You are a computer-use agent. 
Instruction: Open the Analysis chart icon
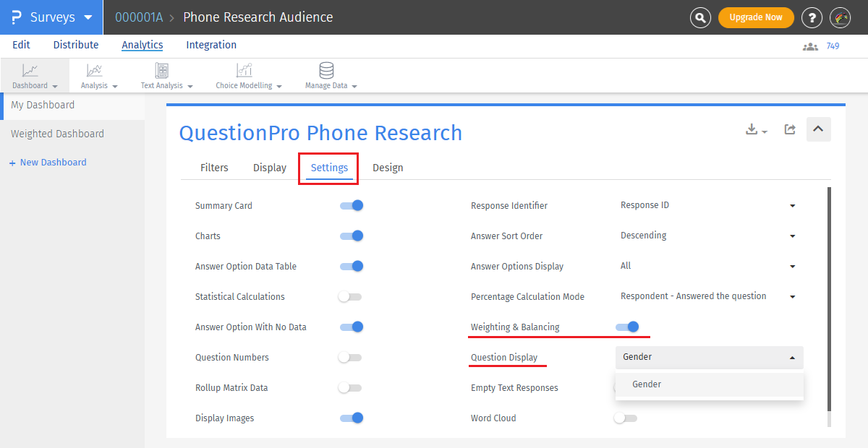click(x=94, y=70)
